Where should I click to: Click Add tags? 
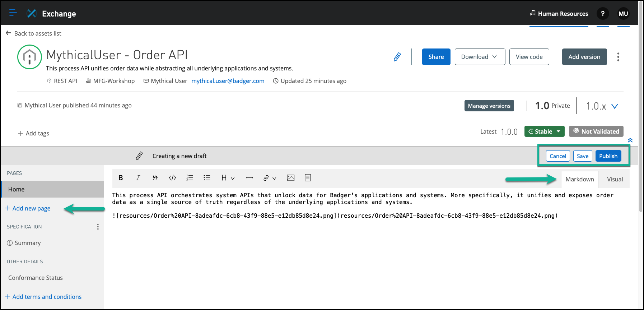click(33, 133)
